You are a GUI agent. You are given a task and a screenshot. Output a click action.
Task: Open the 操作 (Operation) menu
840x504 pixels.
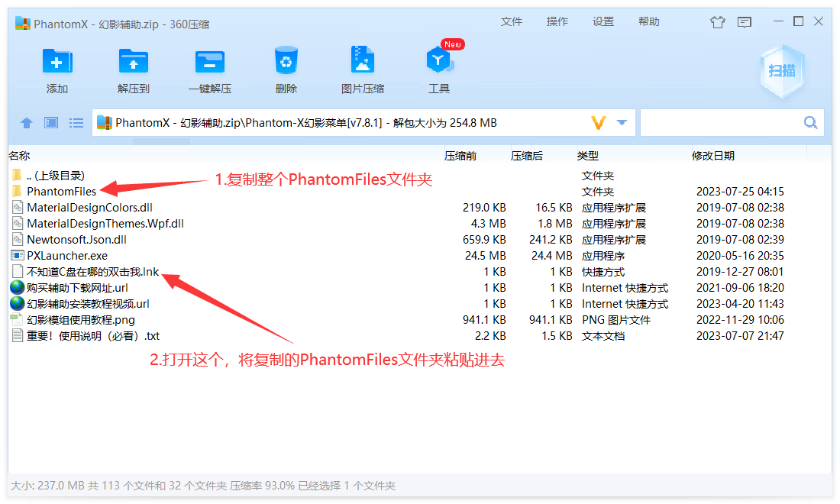[557, 21]
